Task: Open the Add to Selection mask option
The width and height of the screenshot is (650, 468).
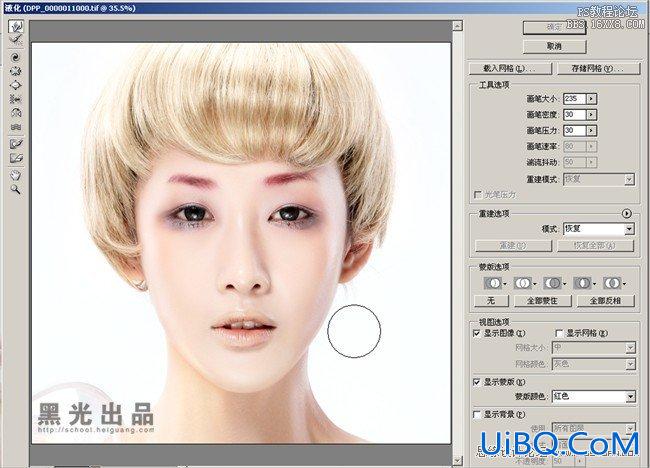Action: coord(524,283)
